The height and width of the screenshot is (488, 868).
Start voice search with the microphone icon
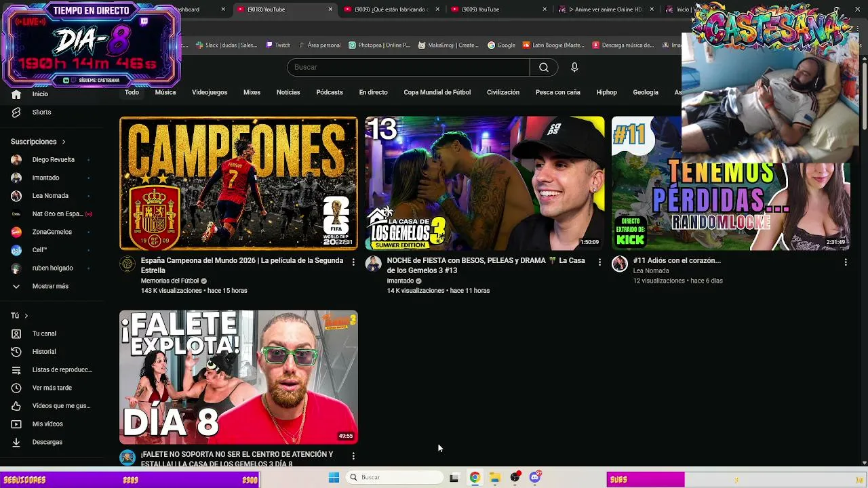click(574, 67)
